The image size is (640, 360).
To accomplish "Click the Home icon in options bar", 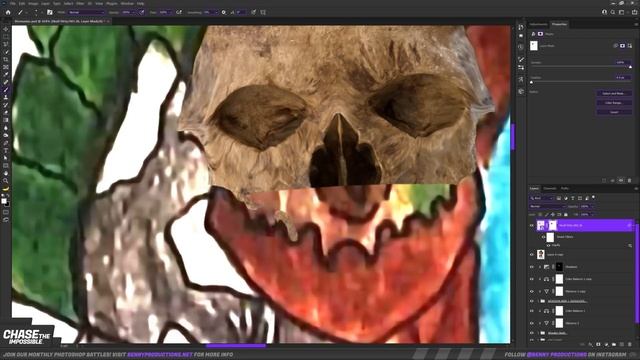I will (8, 12).
